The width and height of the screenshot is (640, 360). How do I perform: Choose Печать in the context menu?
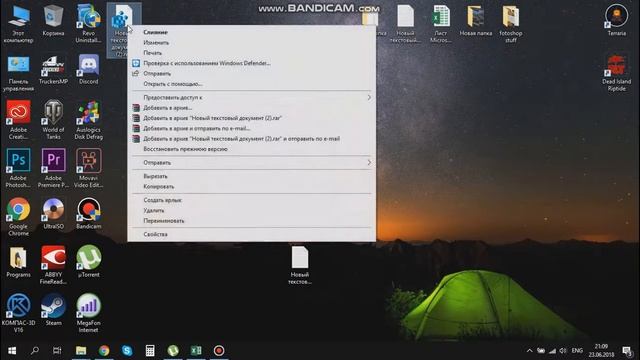[251, 53]
